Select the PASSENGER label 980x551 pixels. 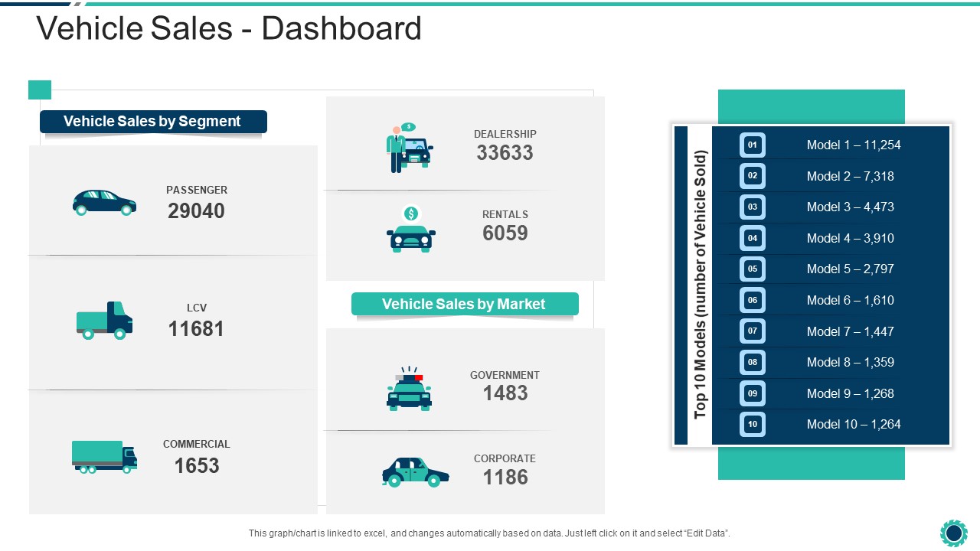point(197,190)
